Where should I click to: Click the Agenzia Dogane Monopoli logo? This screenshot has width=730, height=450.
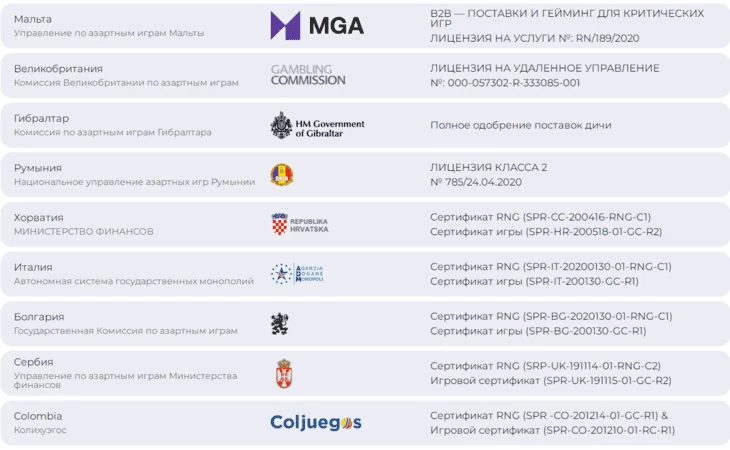coord(297,274)
